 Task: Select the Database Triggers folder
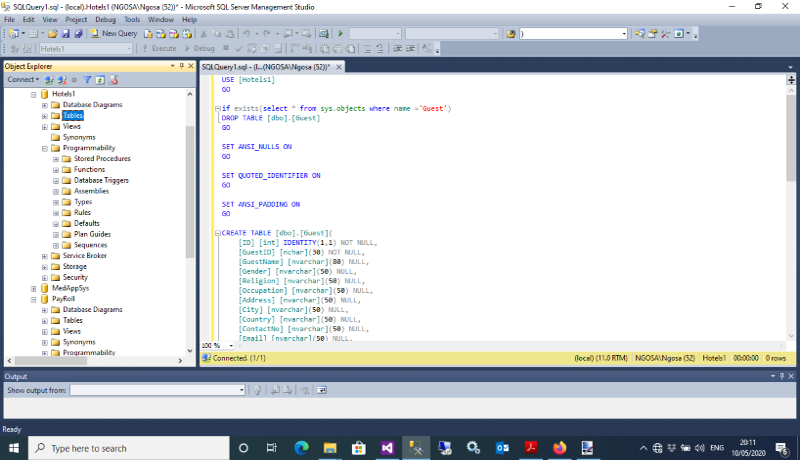(x=101, y=181)
